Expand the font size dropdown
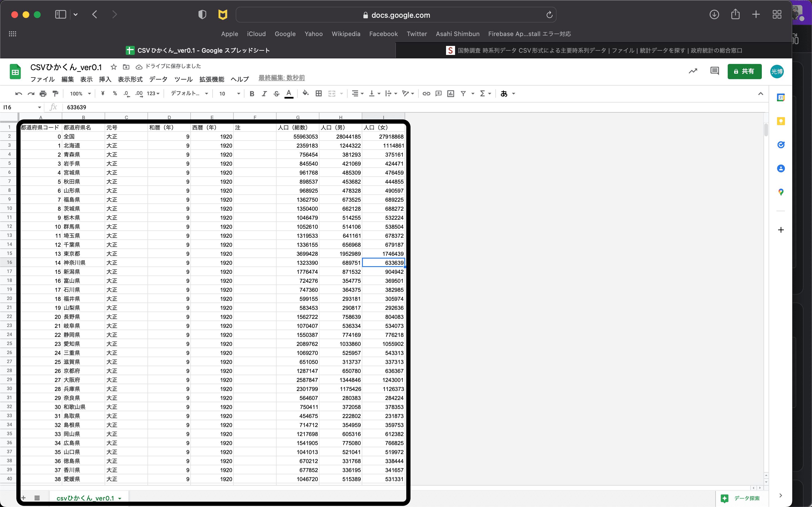The image size is (812, 507). point(238,94)
